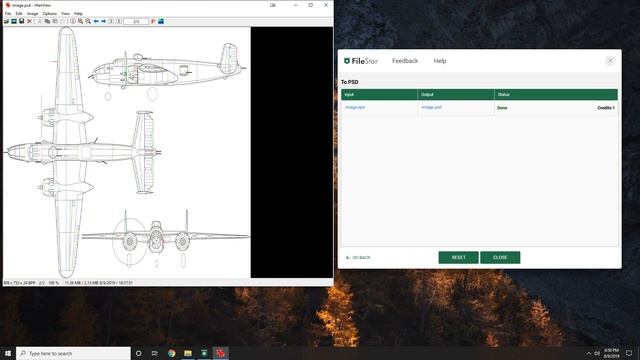640x360 pixels.
Task: Click the next page icon in IrfanView toolbar
Action: point(119,21)
